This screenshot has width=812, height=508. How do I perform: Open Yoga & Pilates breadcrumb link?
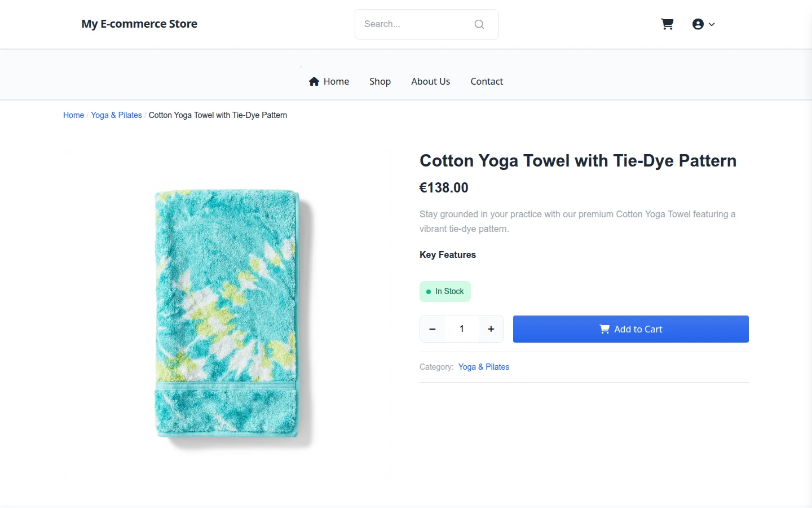tap(116, 115)
